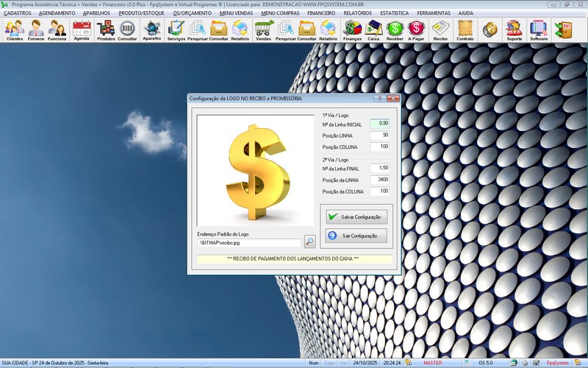588x368 pixels.
Task: Click the help question mark in dialog title
Action: pos(380,99)
